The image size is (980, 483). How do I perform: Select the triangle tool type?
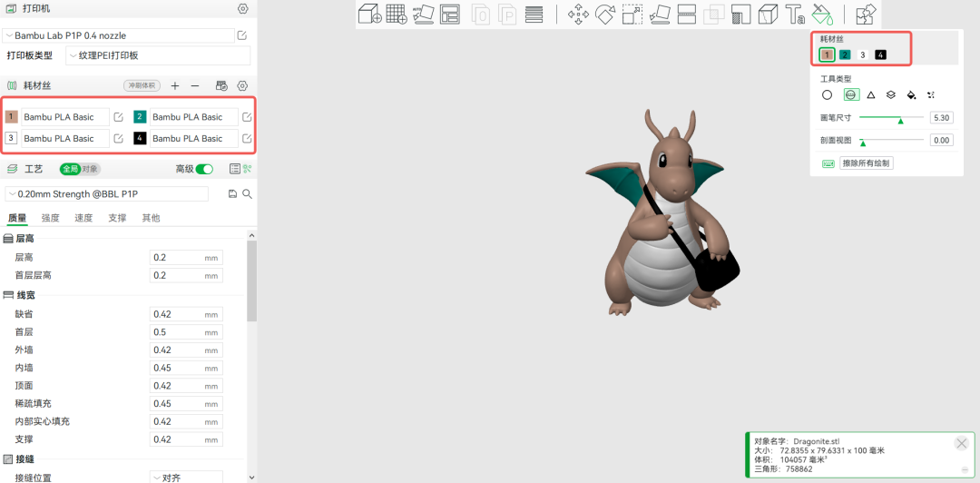click(x=870, y=95)
